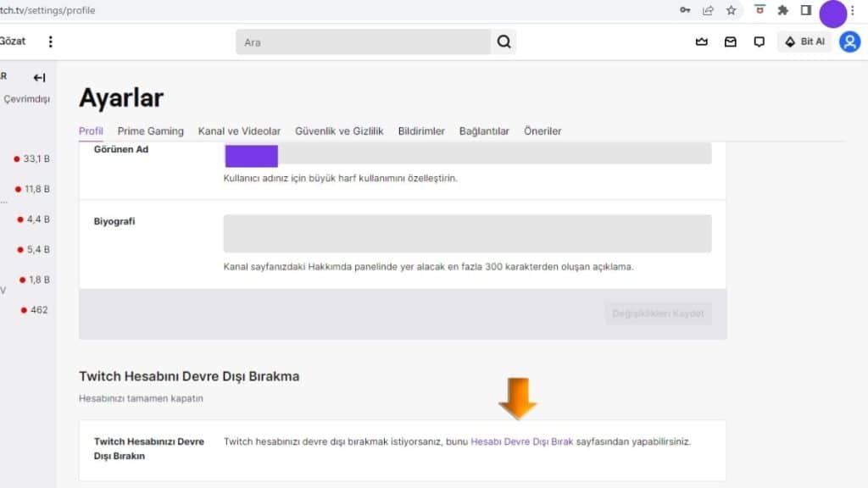The image size is (868, 488).
Task: Select the sidebar channel with 33,1 B viewers
Action: click(31, 158)
